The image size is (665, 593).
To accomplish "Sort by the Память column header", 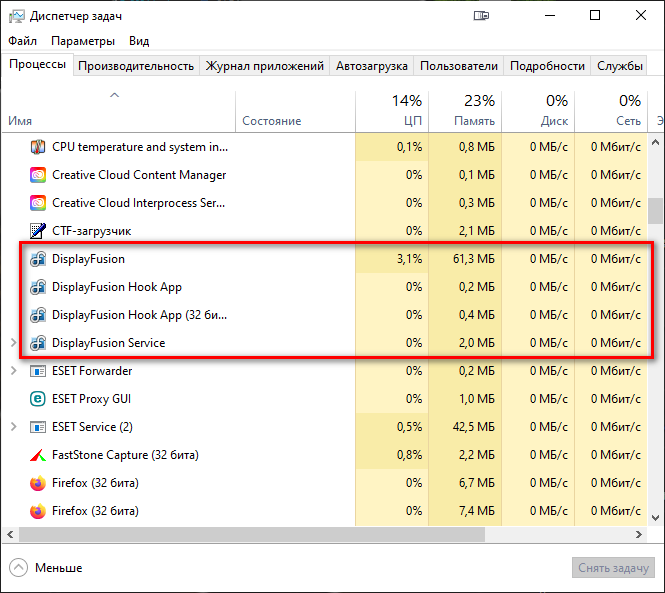I will (465, 111).
